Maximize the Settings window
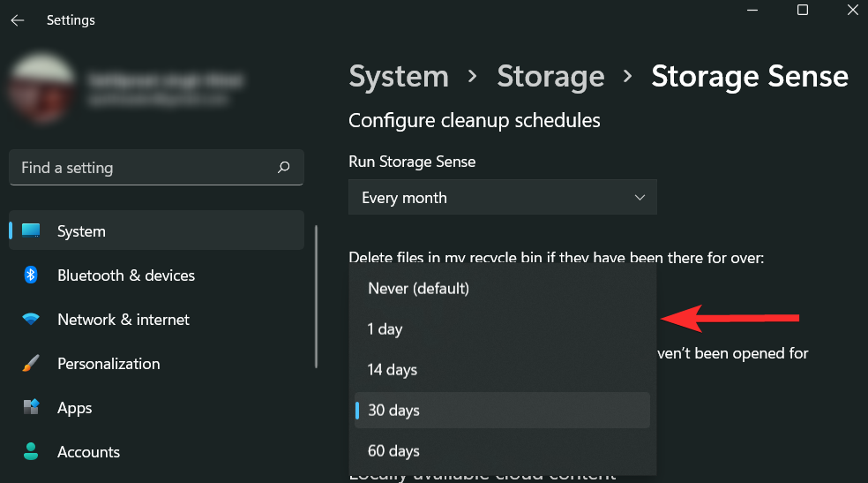 click(803, 11)
